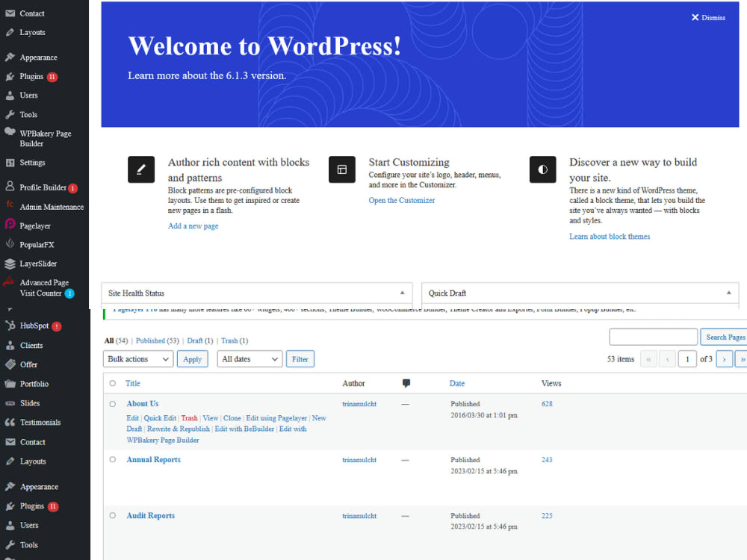Click Quick Edit under About Us
Image resolution: width=747 pixels, height=560 pixels.
[160, 418]
